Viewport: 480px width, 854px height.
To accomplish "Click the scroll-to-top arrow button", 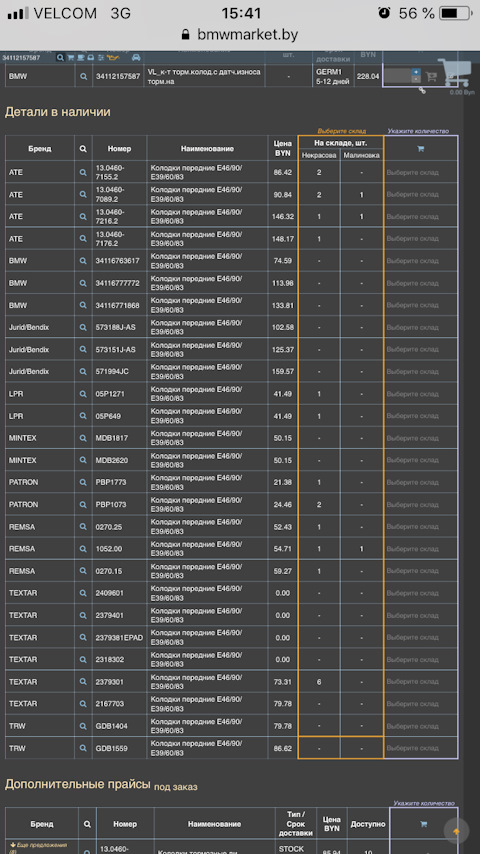I will click(x=457, y=831).
